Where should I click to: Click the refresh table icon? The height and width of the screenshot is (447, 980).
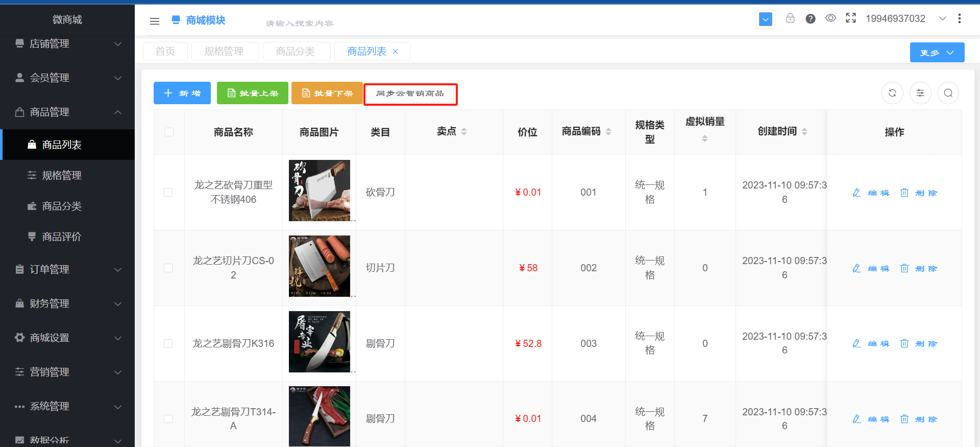(x=892, y=93)
